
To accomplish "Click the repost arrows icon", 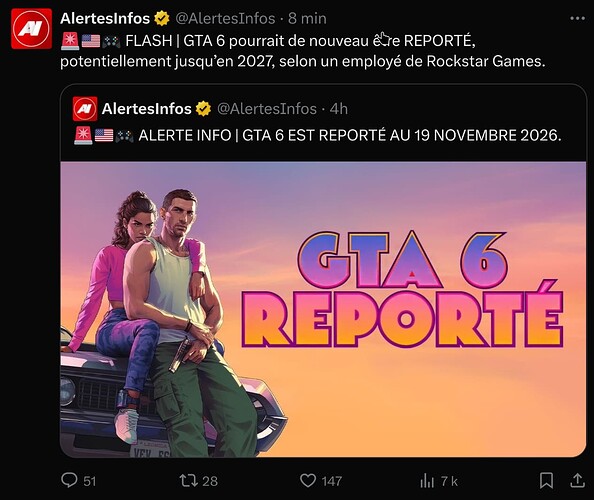I will (188, 481).
